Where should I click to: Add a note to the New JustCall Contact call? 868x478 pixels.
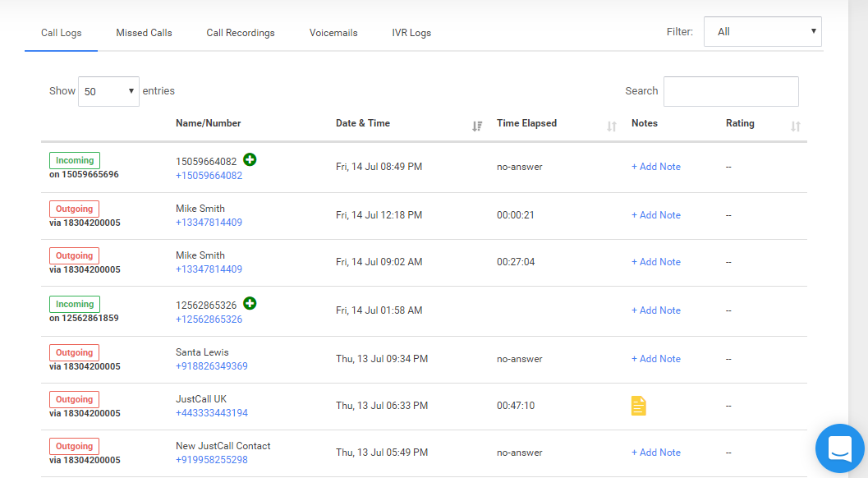point(655,453)
